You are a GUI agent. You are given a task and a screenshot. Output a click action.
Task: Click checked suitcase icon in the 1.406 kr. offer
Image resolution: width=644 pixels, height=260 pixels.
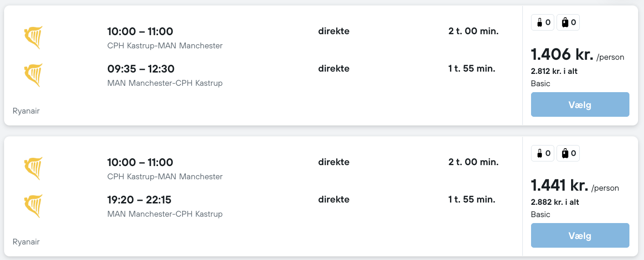pos(565,22)
